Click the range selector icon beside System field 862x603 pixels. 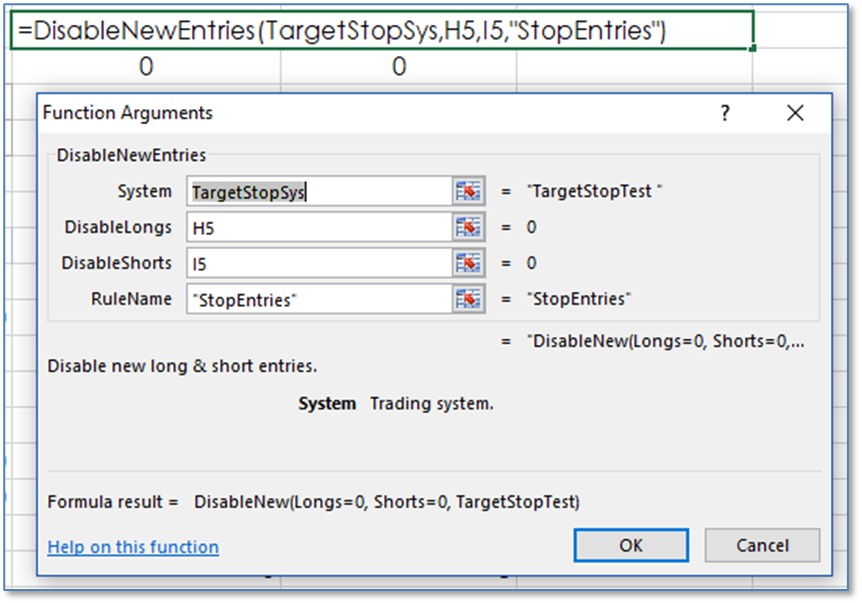click(x=467, y=191)
